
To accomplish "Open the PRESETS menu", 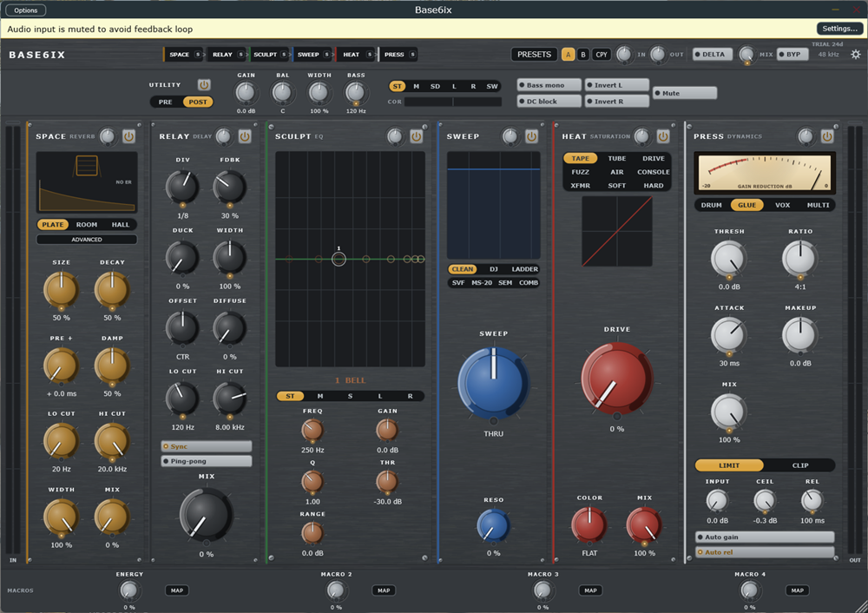I will pyautogui.click(x=534, y=55).
